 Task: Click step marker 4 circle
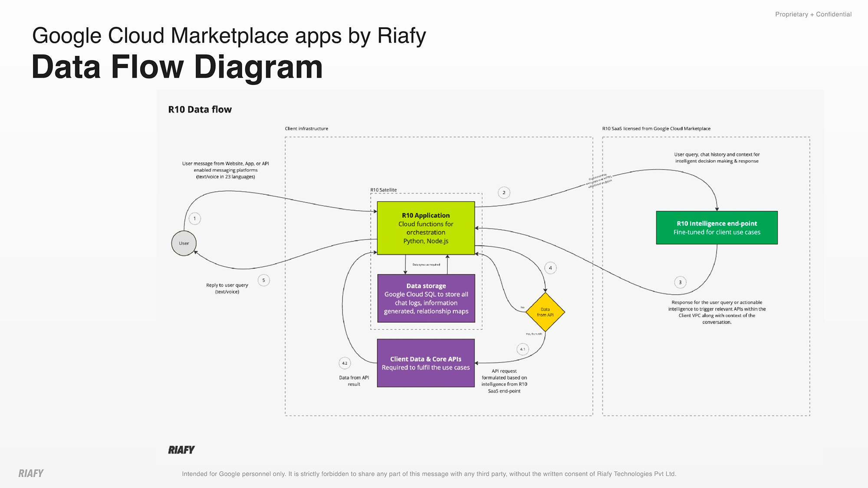(550, 268)
